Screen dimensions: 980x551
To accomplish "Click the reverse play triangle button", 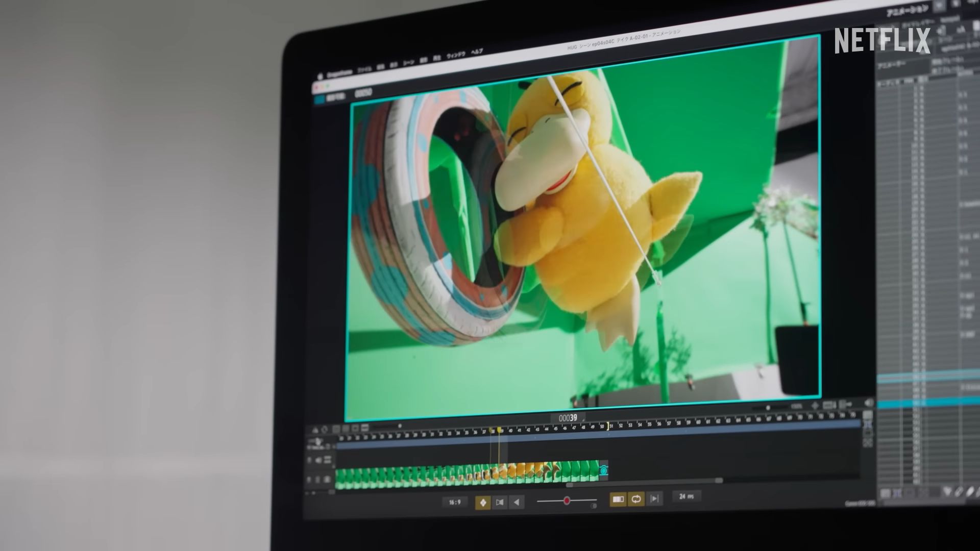I will point(517,503).
